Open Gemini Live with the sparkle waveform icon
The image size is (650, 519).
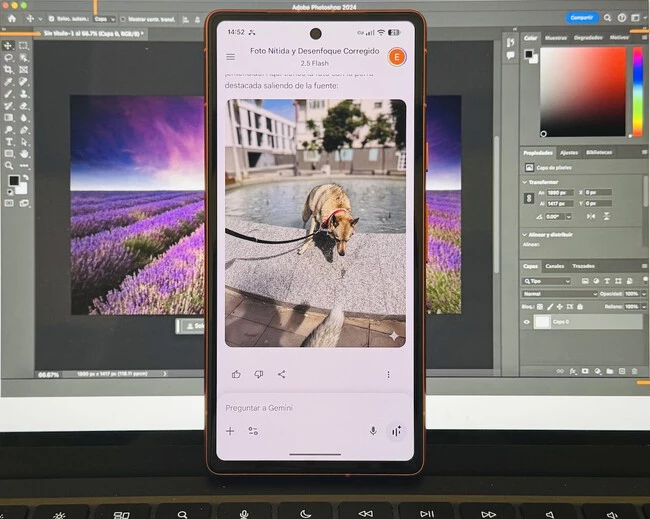pos(396,431)
